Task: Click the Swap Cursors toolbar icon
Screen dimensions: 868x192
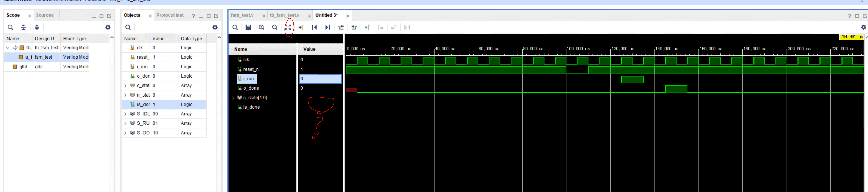Action: tap(407, 27)
